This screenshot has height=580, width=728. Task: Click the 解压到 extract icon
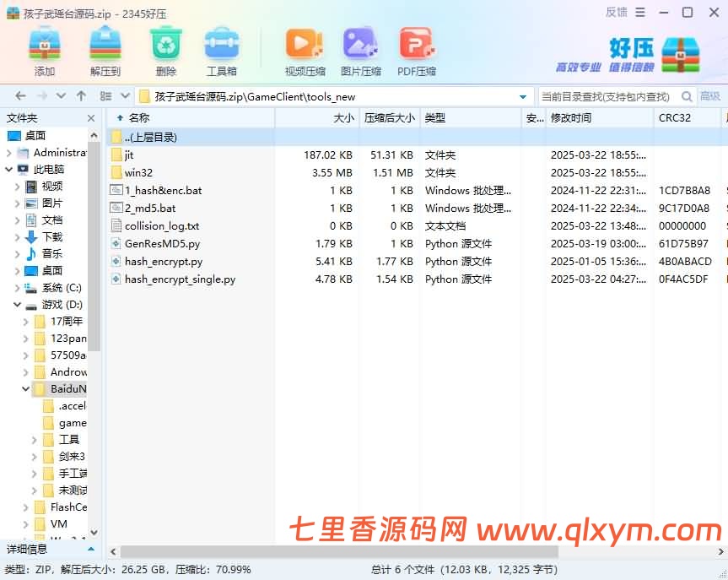click(104, 46)
